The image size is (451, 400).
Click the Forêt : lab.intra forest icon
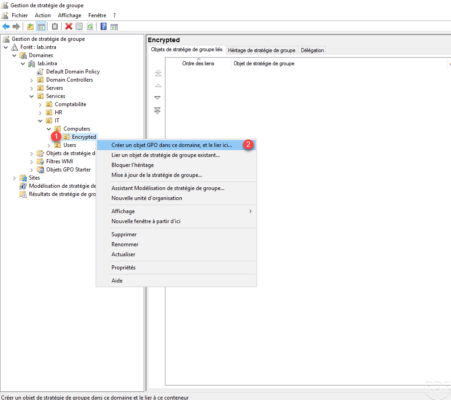(x=15, y=47)
